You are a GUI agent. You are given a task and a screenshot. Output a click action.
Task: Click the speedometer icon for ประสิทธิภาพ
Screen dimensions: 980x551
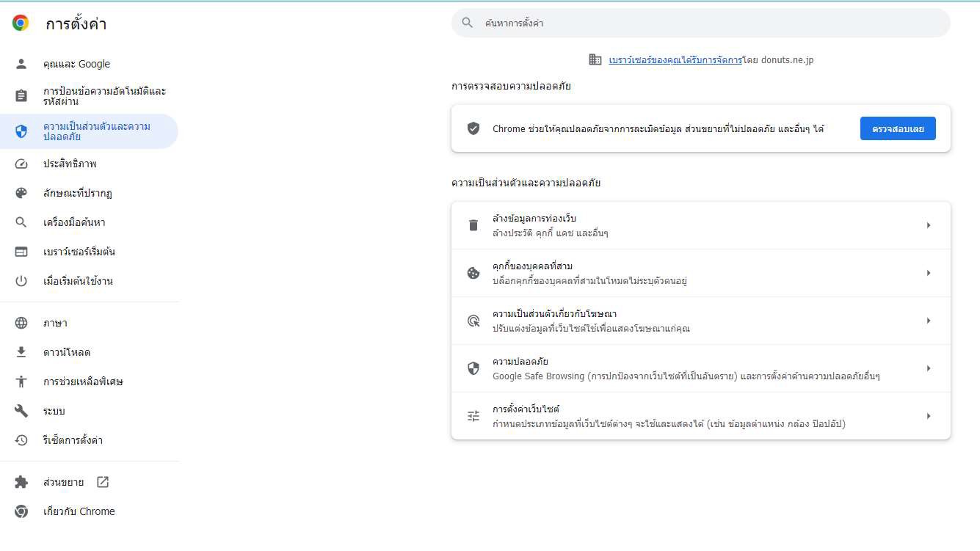tap(21, 164)
